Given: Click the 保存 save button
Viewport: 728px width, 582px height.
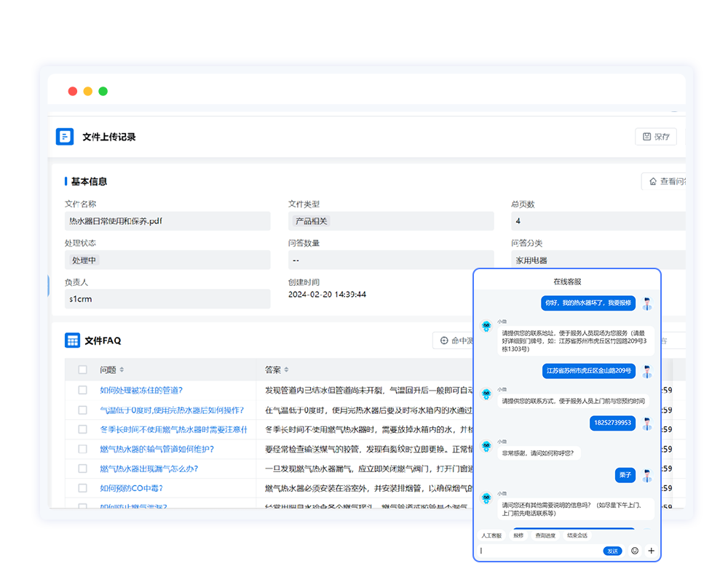Looking at the screenshot, I should coord(655,137).
